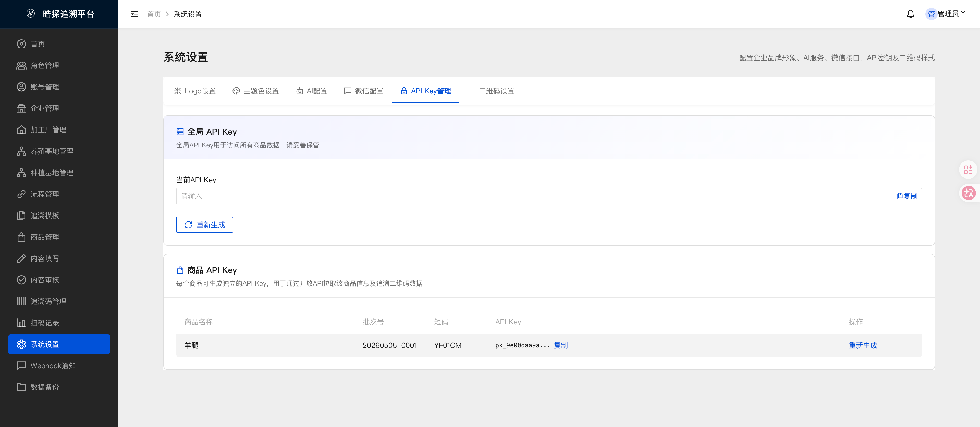Click the 追溯码管理 barcode icon
This screenshot has height=427, width=980.
(21, 301)
